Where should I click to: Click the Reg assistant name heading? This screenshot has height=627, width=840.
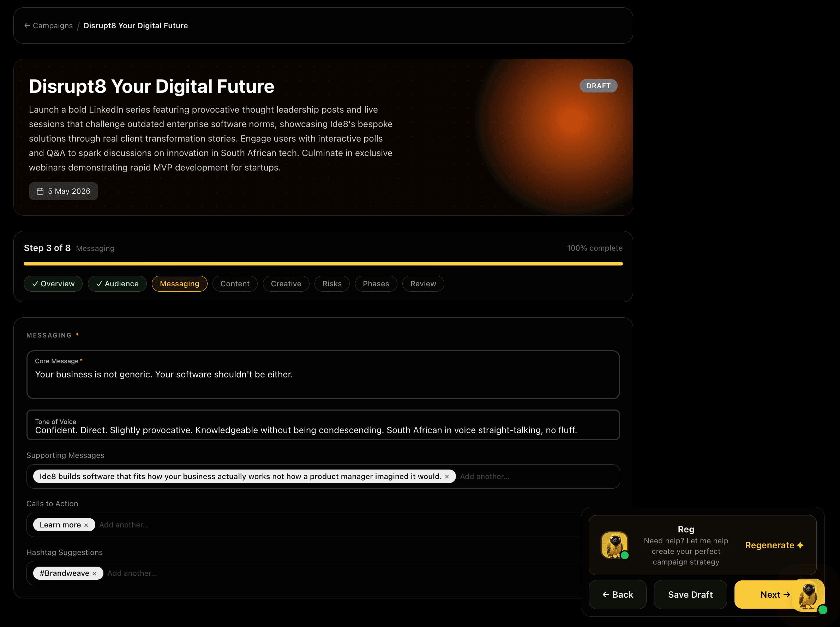[686, 529]
